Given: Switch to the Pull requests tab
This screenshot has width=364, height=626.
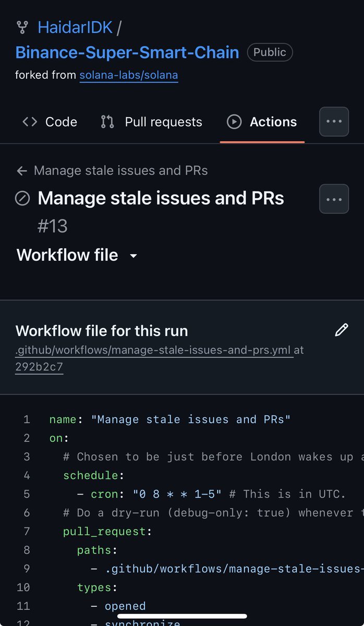Looking at the screenshot, I should click(x=151, y=122).
